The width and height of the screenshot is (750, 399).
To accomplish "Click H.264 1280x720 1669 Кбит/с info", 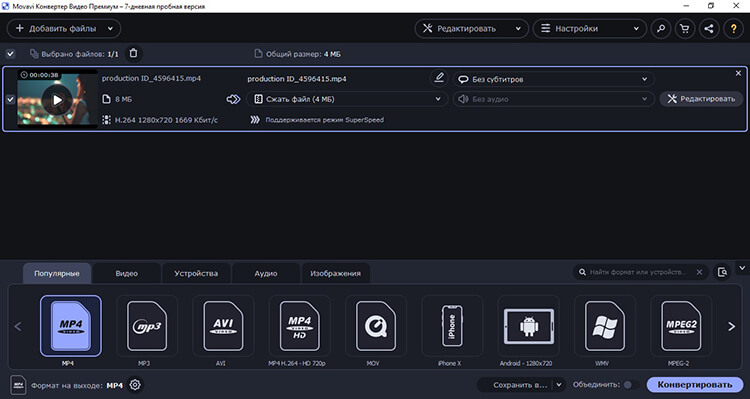I will 166,120.
